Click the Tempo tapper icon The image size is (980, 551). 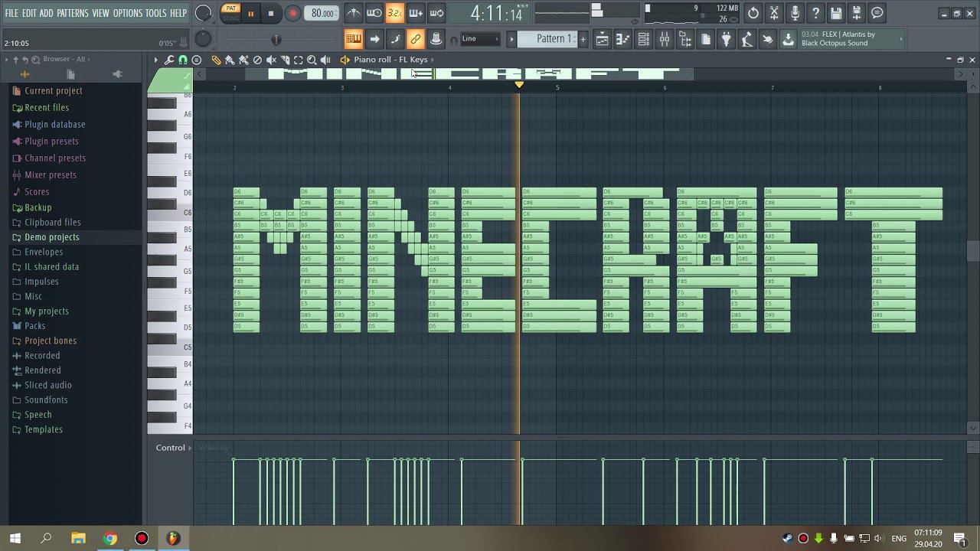tap(747, 39)
